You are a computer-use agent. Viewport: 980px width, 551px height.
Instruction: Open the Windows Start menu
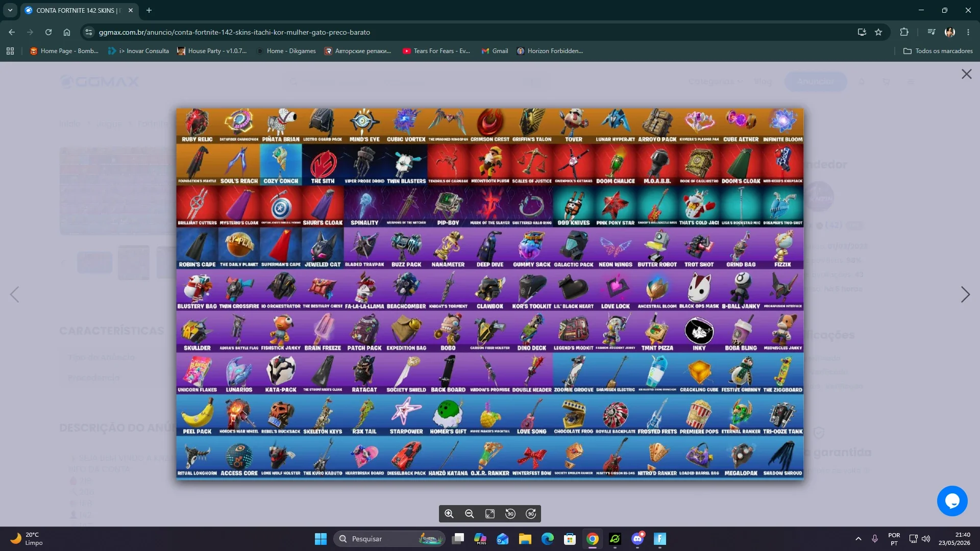pyautogui.click(x=321, y=539)
